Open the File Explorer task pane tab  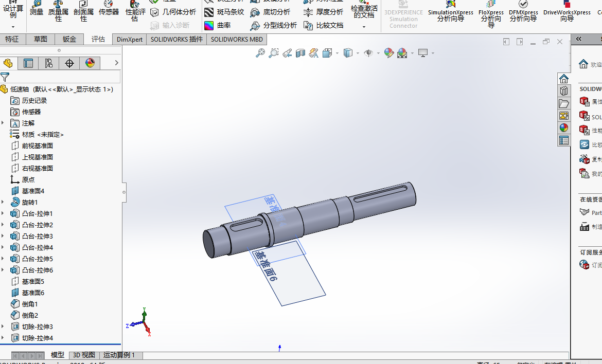pyautogui.click(x=563, y=103)
